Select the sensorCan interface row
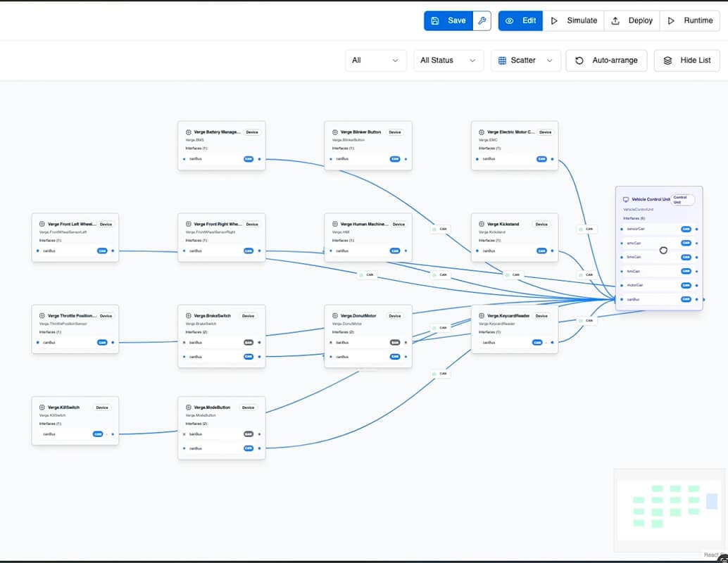This screenshot has width=728, height=563. 659,229
